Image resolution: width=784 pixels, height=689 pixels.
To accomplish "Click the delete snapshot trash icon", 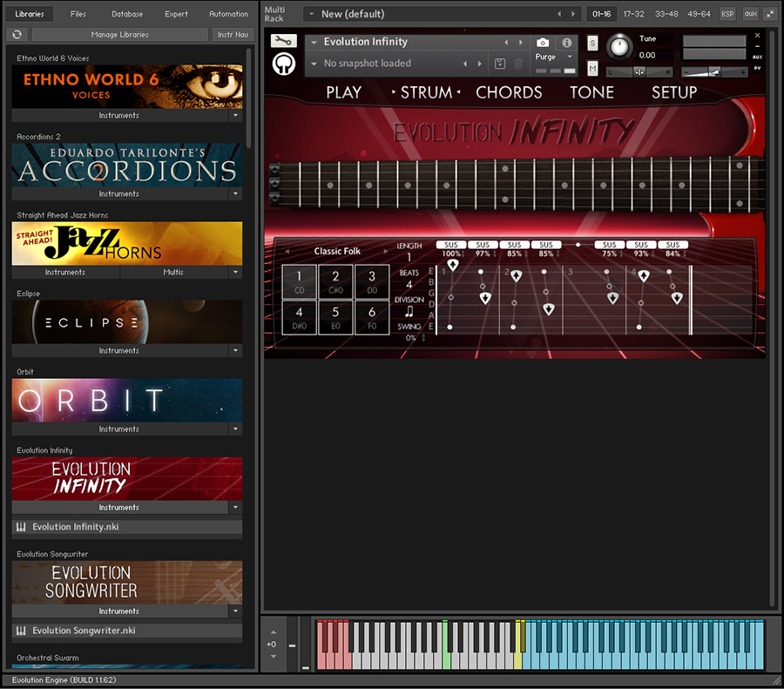I will point(518,64).
